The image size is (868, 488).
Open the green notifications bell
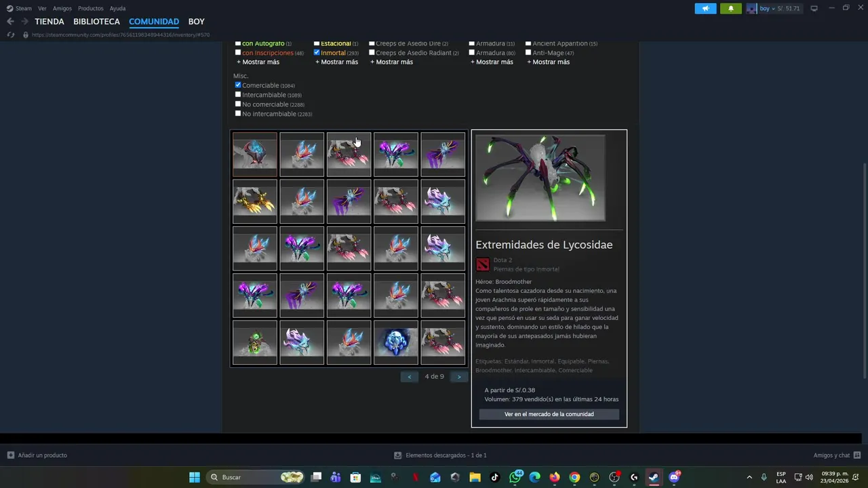[x=730, y=8]
